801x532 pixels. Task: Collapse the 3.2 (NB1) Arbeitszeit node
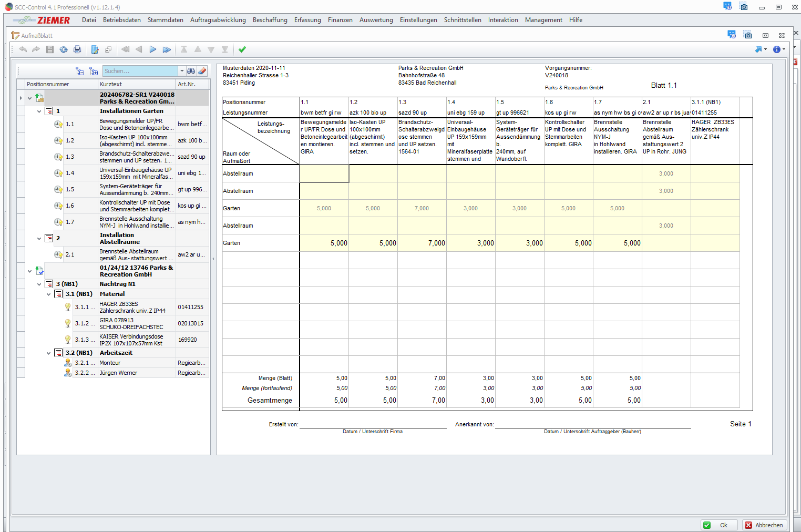pos(48,353)
